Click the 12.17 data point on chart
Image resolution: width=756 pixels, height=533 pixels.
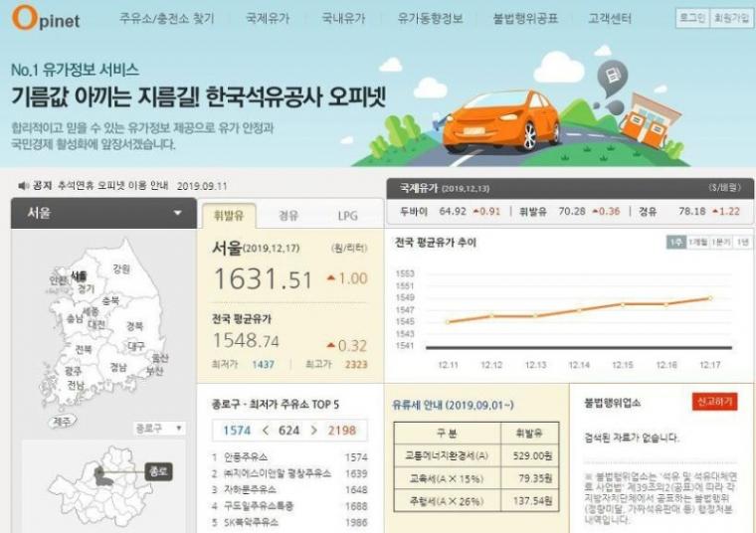[x=709, y=298]
